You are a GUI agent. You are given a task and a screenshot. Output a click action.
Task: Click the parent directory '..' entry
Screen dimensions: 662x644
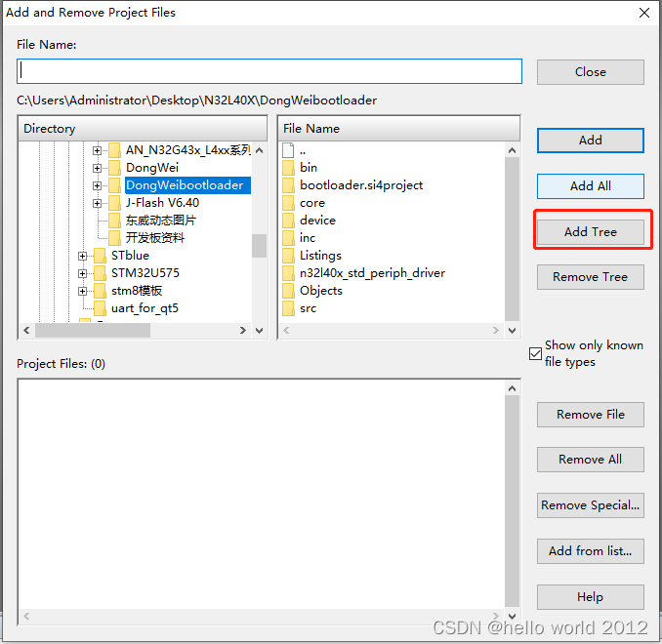click(303, 150)
